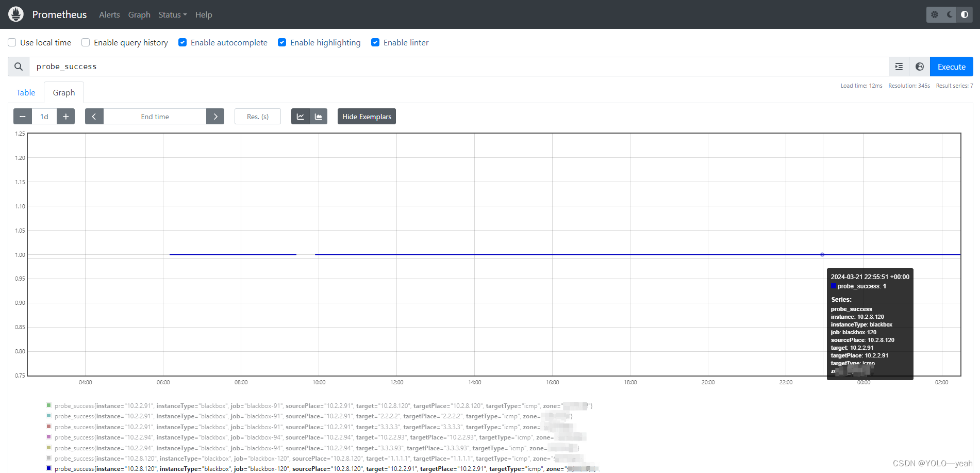Toggle Use local time checkbox

12,42
